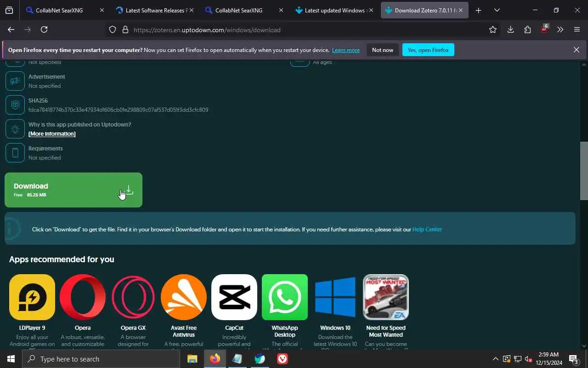The height and width of the screenshot is (368, 588).
Task: Open the Firefox application menu
Action: 577,29
